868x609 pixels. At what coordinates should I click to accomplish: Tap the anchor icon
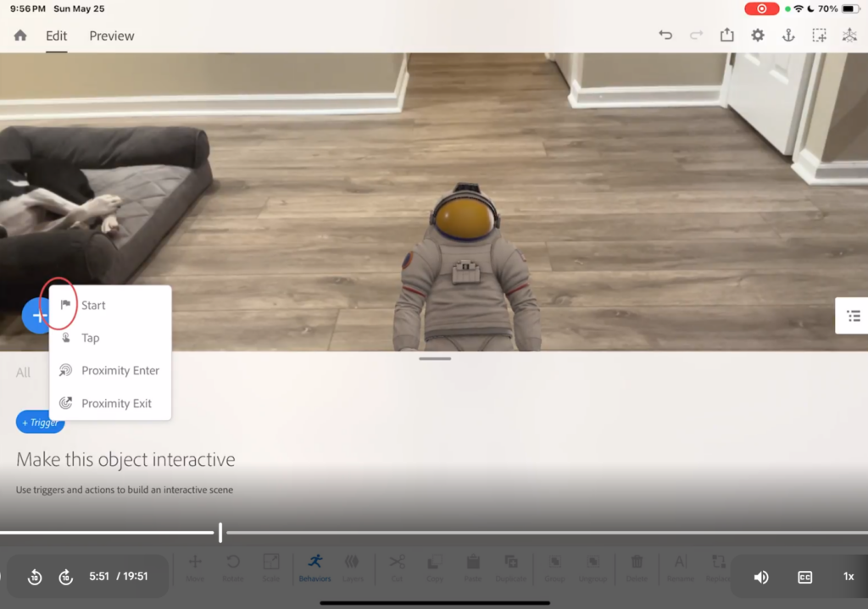coord(788,36)
